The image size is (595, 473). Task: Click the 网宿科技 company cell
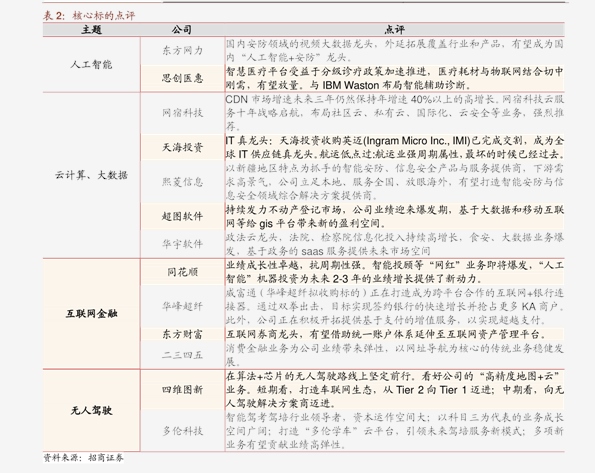click(x=183, y=113)
